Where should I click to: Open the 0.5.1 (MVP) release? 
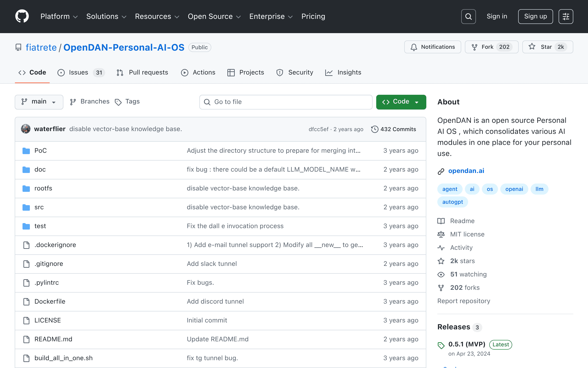click(466, 344)
